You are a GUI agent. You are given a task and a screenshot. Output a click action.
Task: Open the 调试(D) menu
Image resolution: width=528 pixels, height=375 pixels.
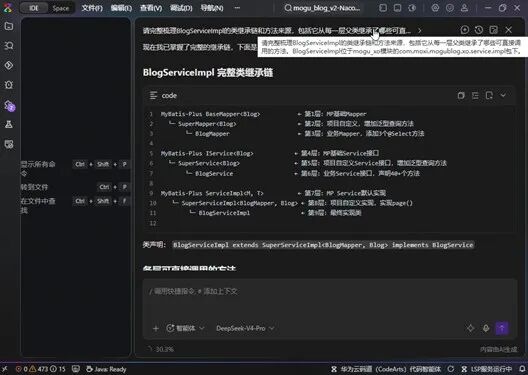pos(181,8)
